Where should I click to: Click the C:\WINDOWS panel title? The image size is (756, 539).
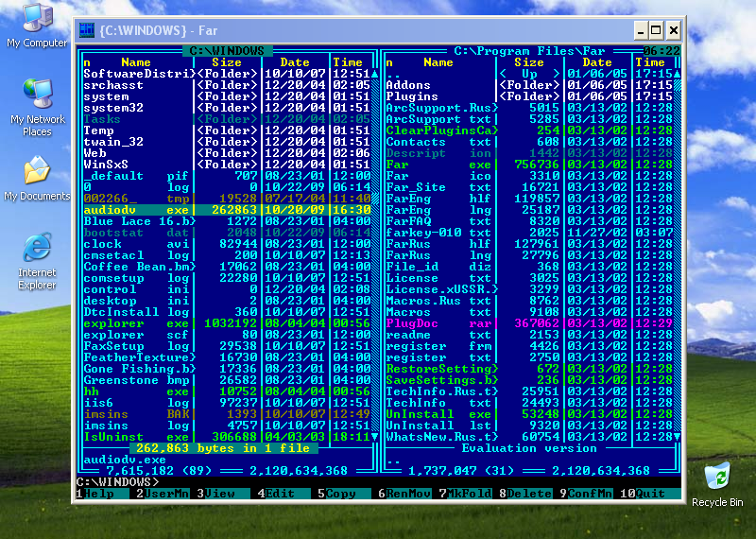(227, 51)
